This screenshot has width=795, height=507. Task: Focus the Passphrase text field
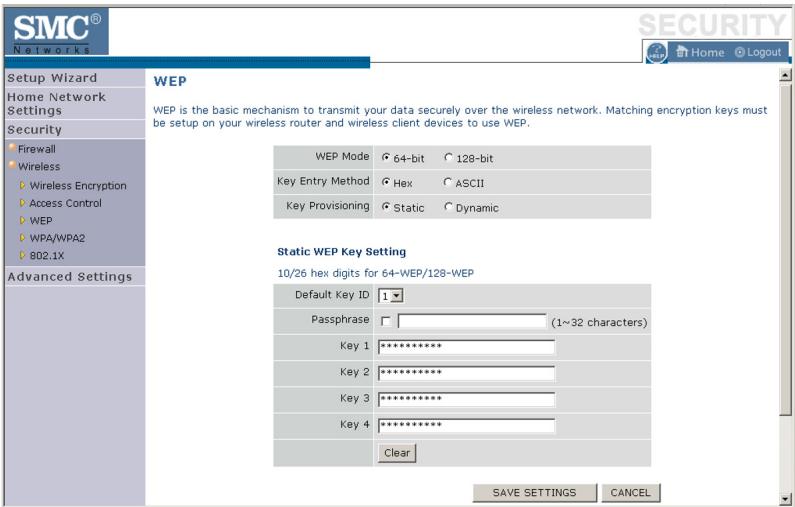point(472,321)
